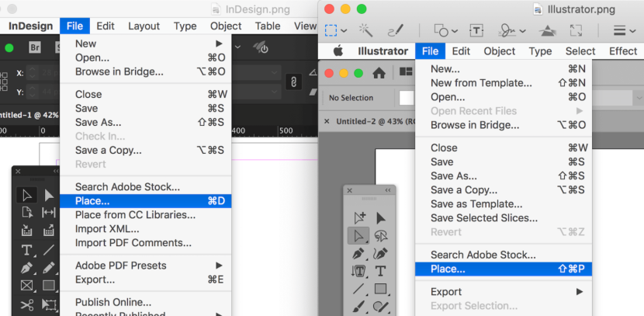
Task: Click the Illustrator arrange documents layout icon
Action: pyautogui.click(x=406, y=72)
